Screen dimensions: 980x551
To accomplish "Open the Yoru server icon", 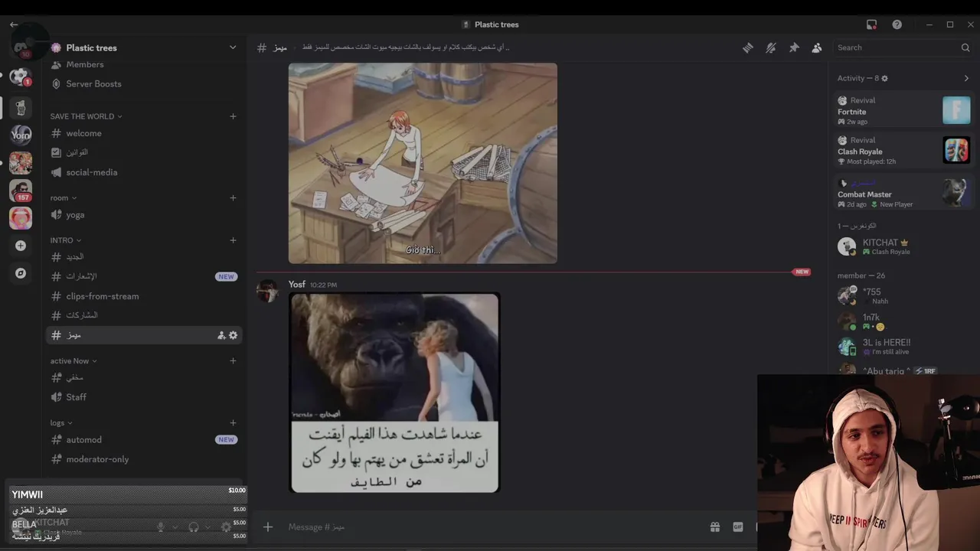I will [21, 135].
